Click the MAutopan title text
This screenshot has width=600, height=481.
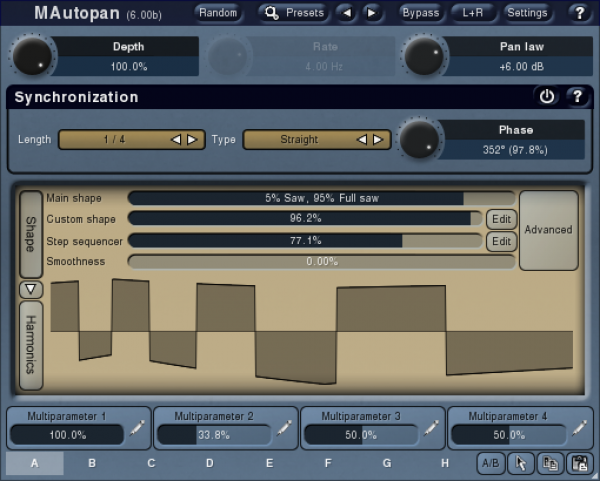tap(77, 13)
